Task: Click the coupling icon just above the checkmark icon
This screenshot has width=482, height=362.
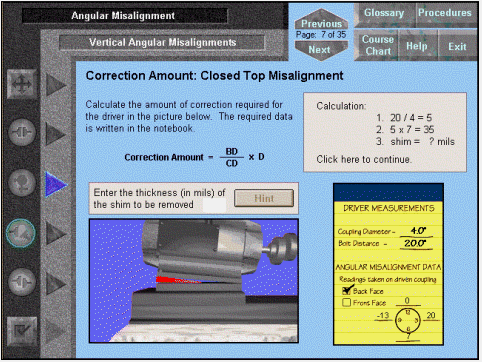Action: coord(22,282)
